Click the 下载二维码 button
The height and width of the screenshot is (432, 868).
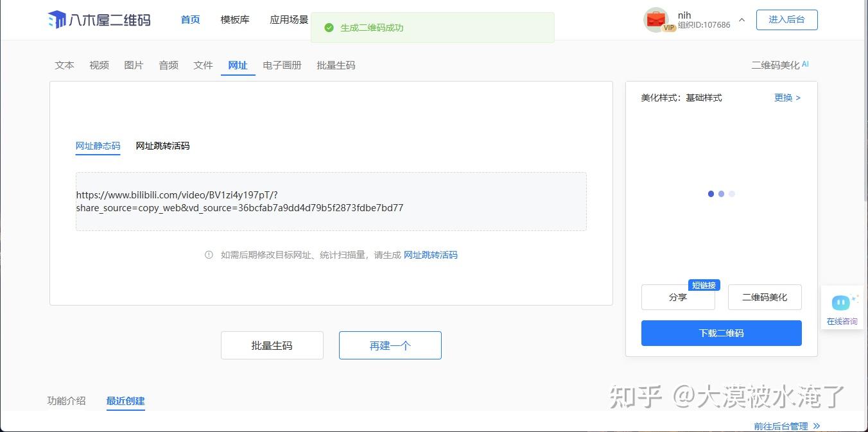[722, 333]
